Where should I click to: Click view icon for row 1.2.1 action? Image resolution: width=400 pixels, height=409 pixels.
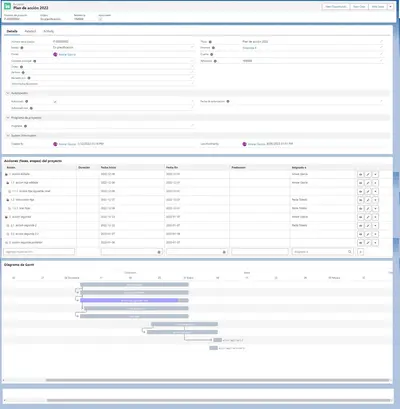(360, 209)
